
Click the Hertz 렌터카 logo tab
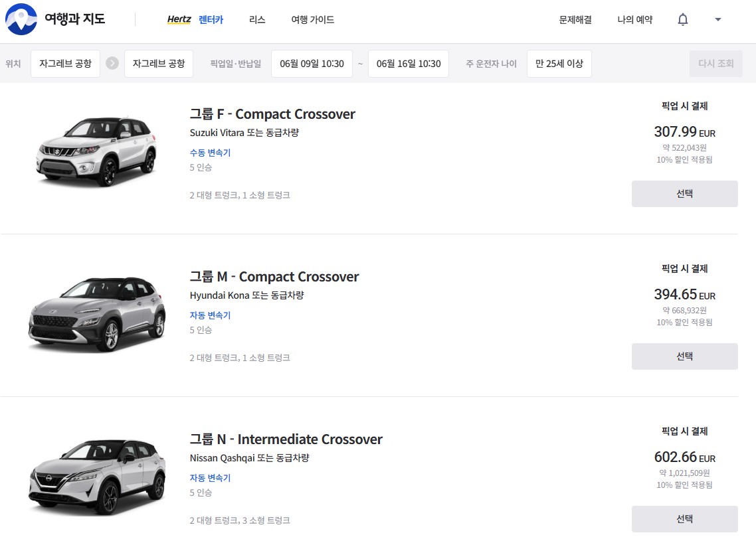195,20
